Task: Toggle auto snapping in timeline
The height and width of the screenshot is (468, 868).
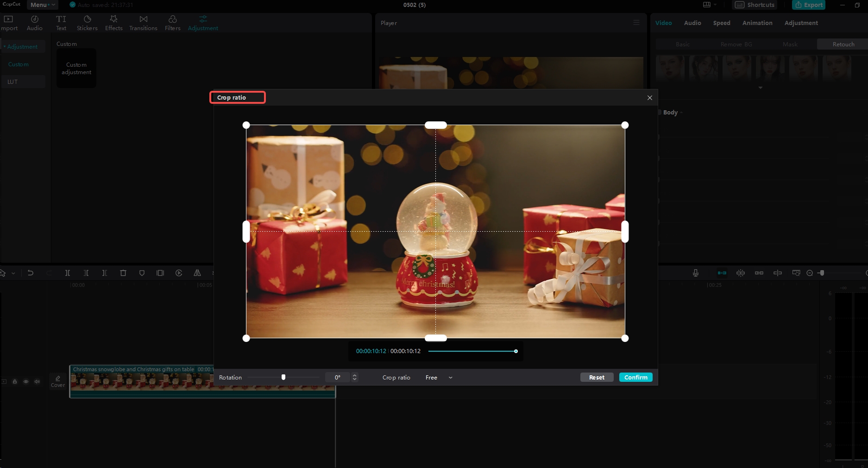Action: (x=741, y=273)
